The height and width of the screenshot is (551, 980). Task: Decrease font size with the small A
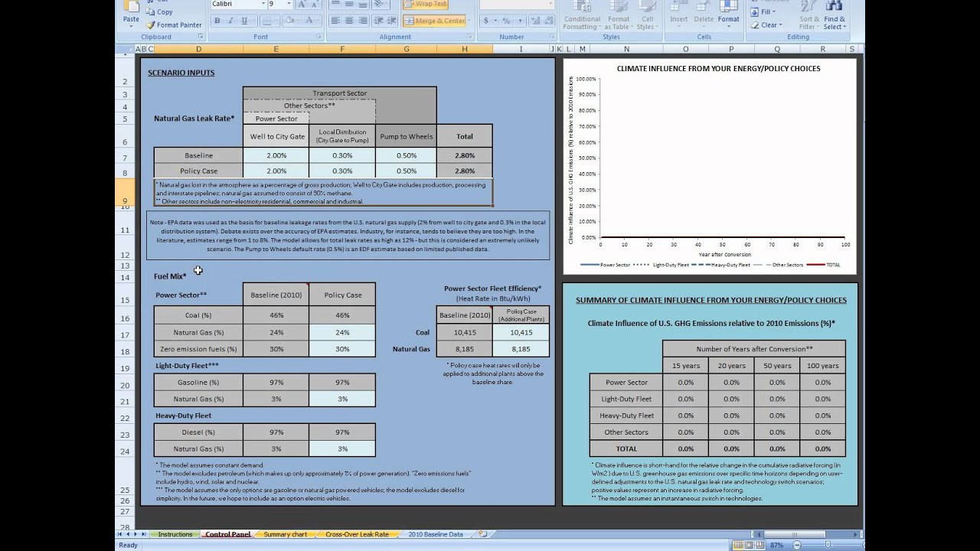(314, 4)
